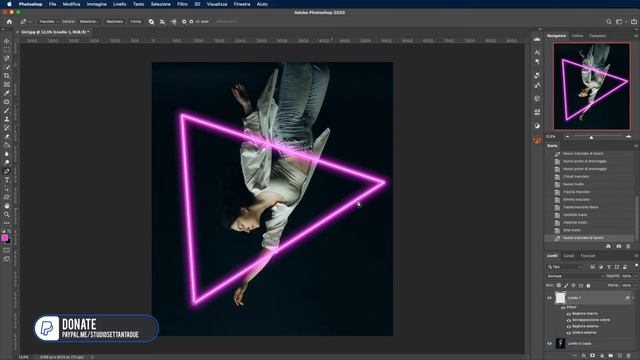Click the Maschera button in options bar
Viewport: 640px width, 360px height.
tap(115, 22)
